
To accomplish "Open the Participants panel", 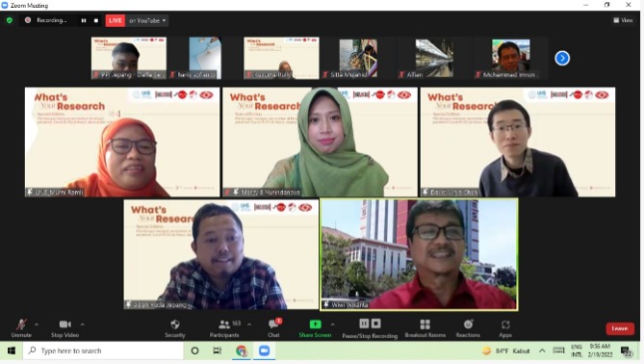I will coord(224,328).
